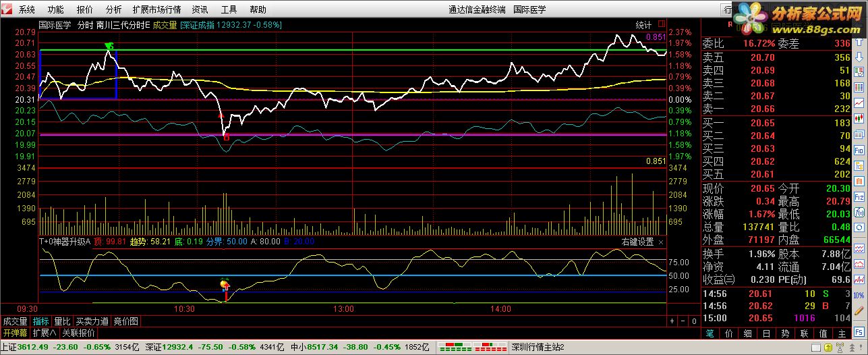The height and width of the screenshot is (355, 868).
Task: Select the pencil drawing tool icon
Action: point(859,310)
